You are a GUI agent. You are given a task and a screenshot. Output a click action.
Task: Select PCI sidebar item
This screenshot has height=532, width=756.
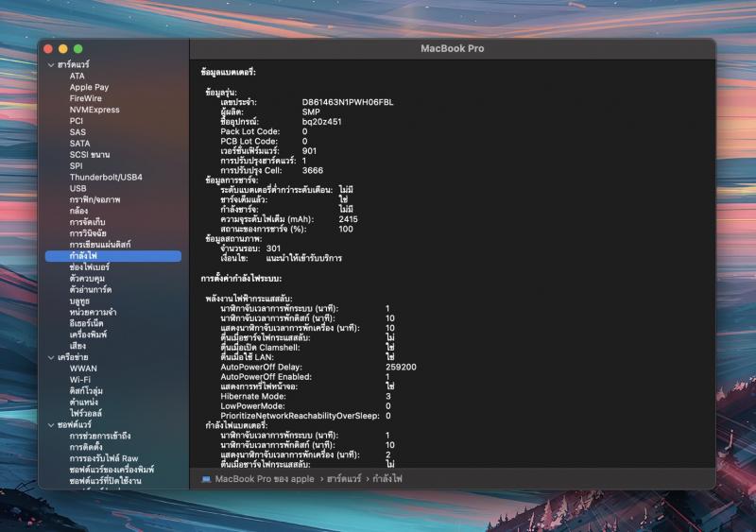pyautogui.click(x=77, y=121)
